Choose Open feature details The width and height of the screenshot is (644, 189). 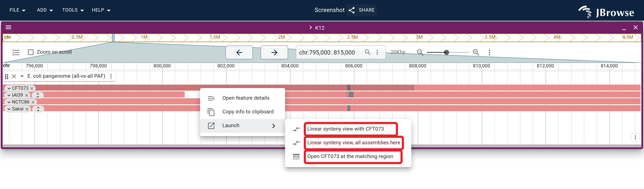point(243,98)
